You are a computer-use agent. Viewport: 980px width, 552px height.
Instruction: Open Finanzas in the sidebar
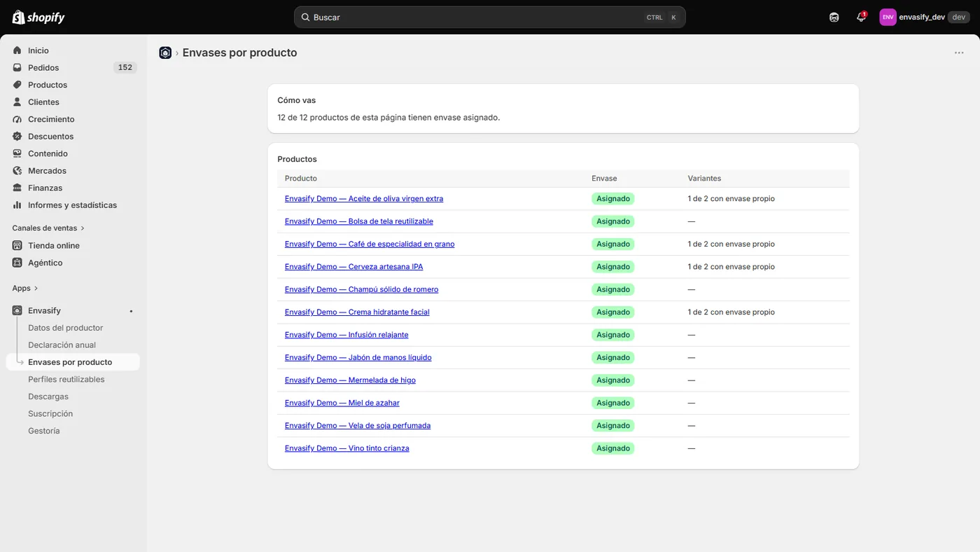(45, 188)
